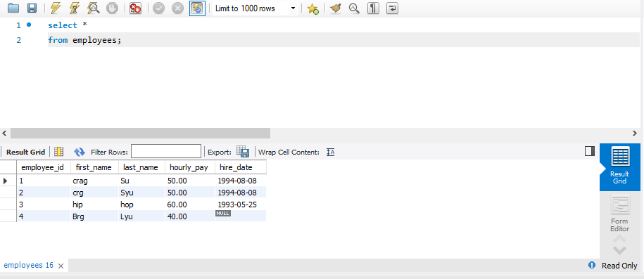The image size is (644, 279).
Task: Sort by first_name column header
Action: pyautogui.click(x=94, y=167)
